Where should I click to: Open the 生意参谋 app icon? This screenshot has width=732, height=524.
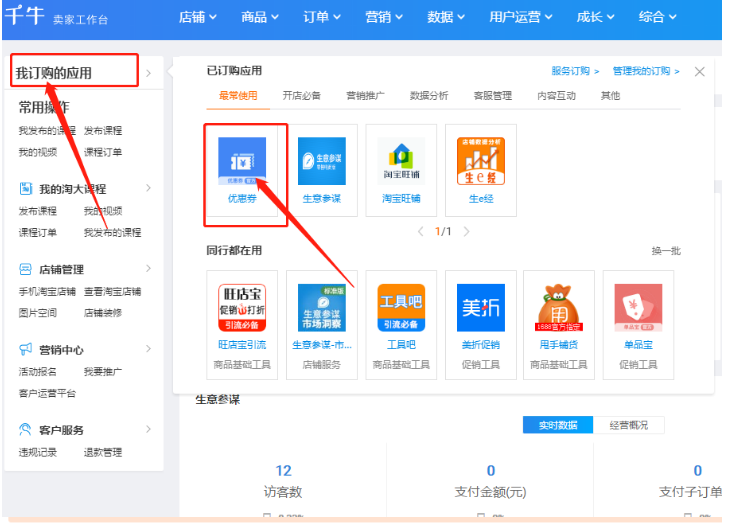322,161
